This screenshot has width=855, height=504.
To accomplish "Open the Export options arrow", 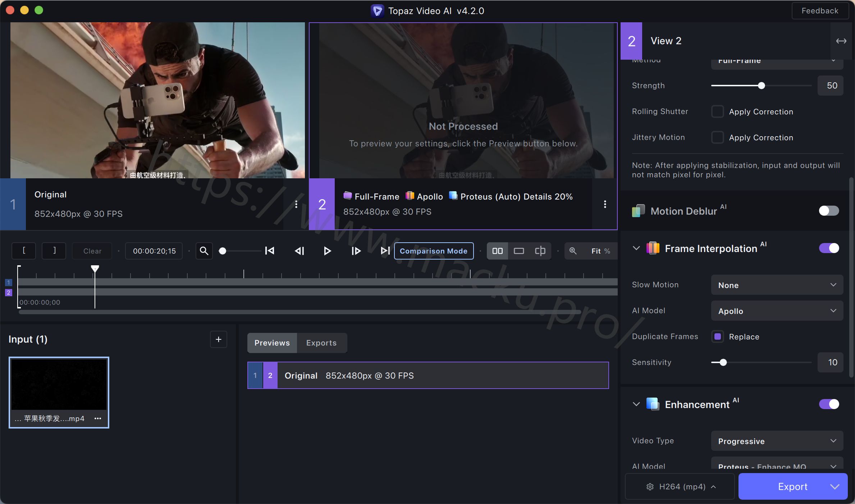I will (x=835, y=486).
